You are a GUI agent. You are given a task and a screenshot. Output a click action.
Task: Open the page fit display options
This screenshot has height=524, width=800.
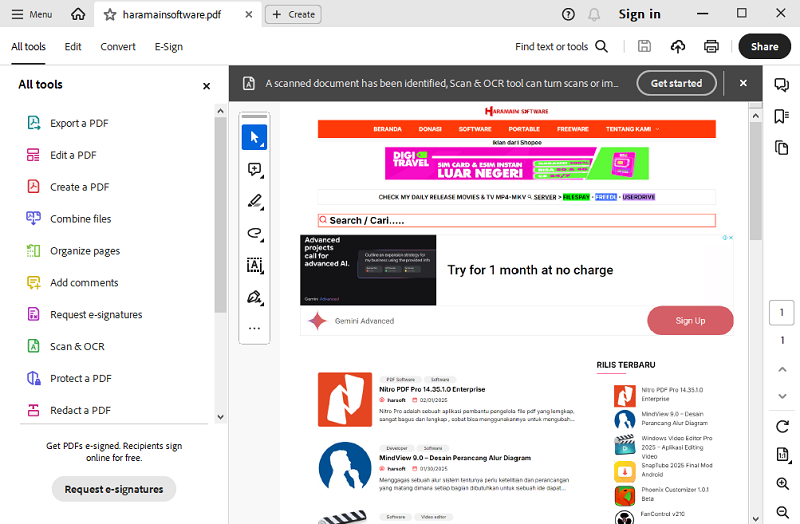782,455
